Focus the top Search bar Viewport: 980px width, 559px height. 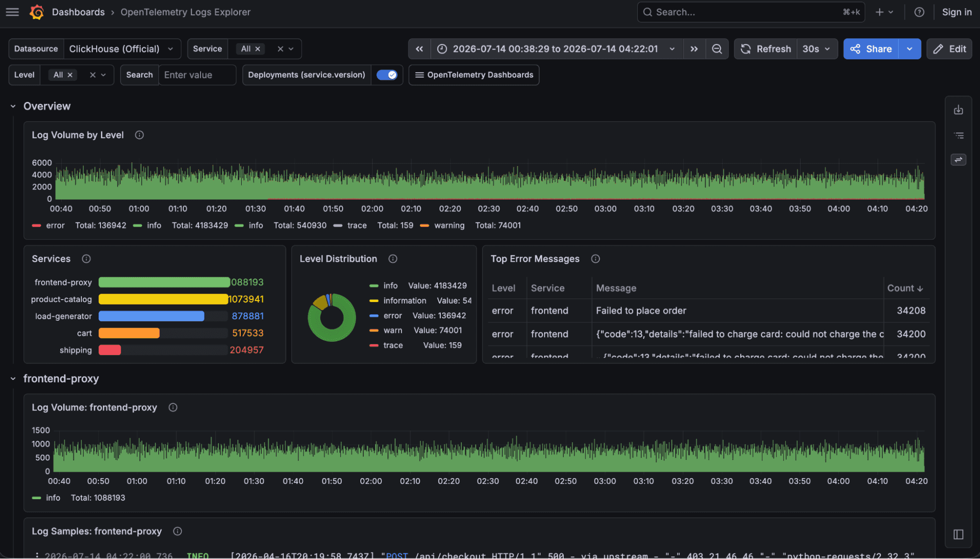click(751, 12)
